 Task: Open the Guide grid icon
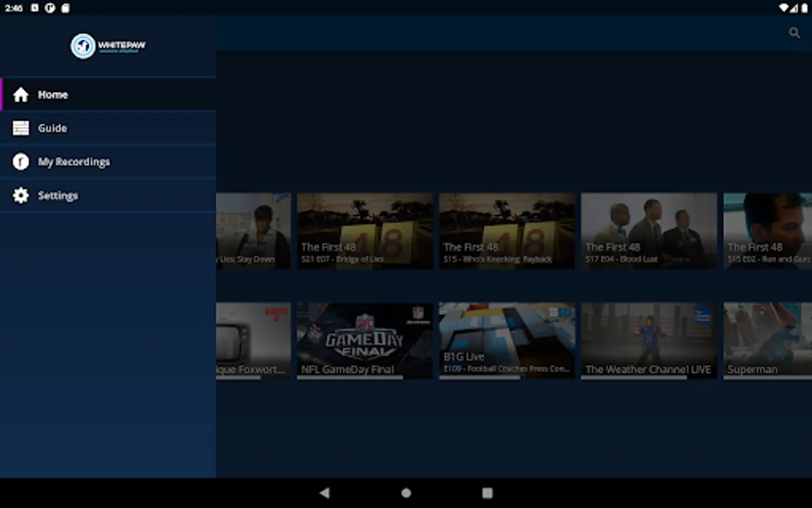pyautogui.click(x=21, y=128)
